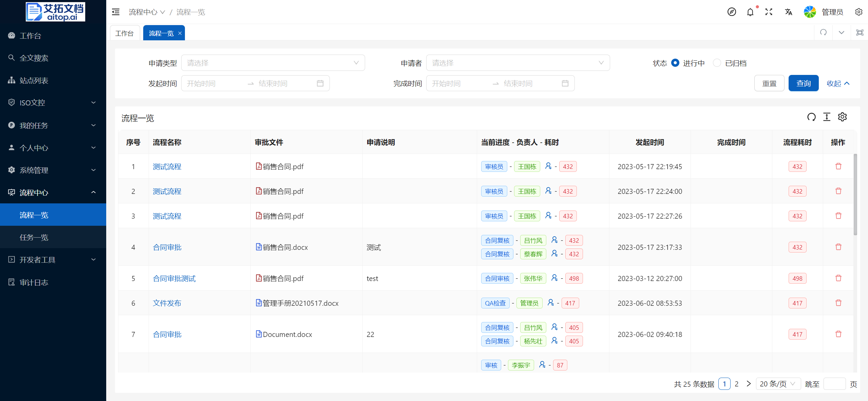
Task: Click the 跳至 page number input
Action: (834, 384)
